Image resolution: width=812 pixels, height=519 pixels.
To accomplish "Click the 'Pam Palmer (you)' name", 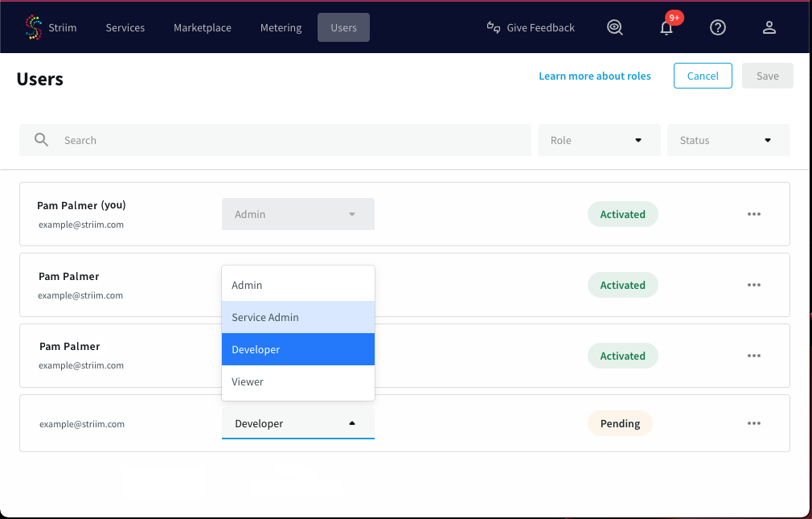I will point(81,205).
